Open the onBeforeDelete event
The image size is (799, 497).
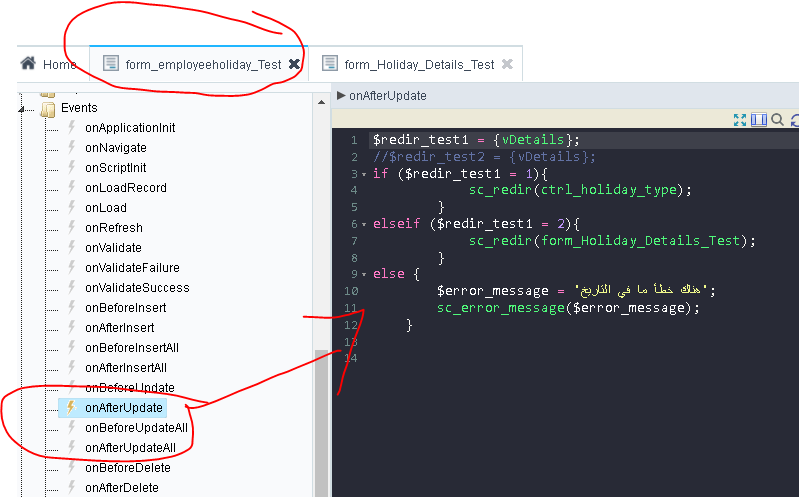[128, 467]
